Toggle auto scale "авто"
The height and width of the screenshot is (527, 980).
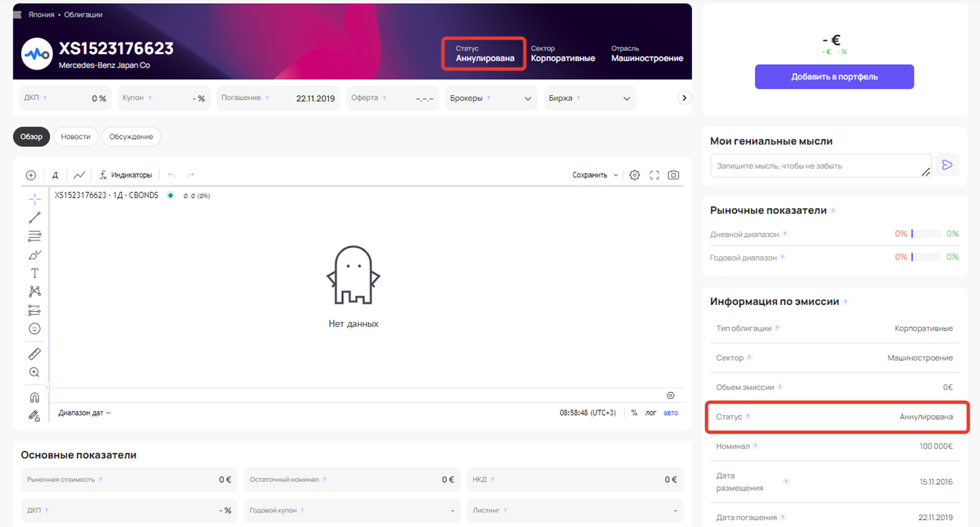click(670, 413)
